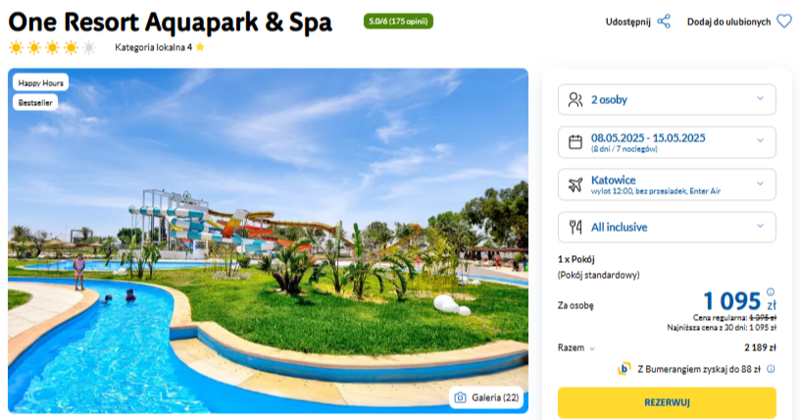This screenshot has width=800, height=420.
Task: Click the persons icon in 2 osoby field
Action: pyautogui.click(x=575, y=100)
